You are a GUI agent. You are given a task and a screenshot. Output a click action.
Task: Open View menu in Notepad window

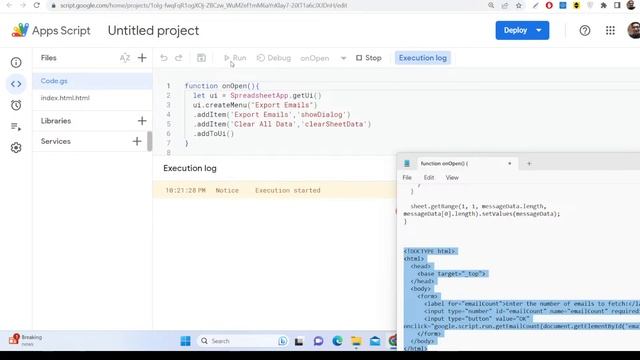coord(452,178)
